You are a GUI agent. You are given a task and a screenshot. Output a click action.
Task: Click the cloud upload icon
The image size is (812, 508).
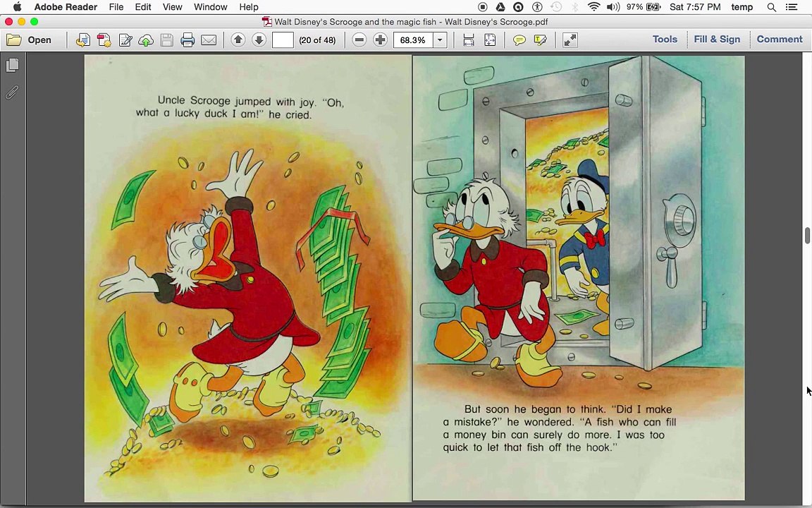click(146, 40)
